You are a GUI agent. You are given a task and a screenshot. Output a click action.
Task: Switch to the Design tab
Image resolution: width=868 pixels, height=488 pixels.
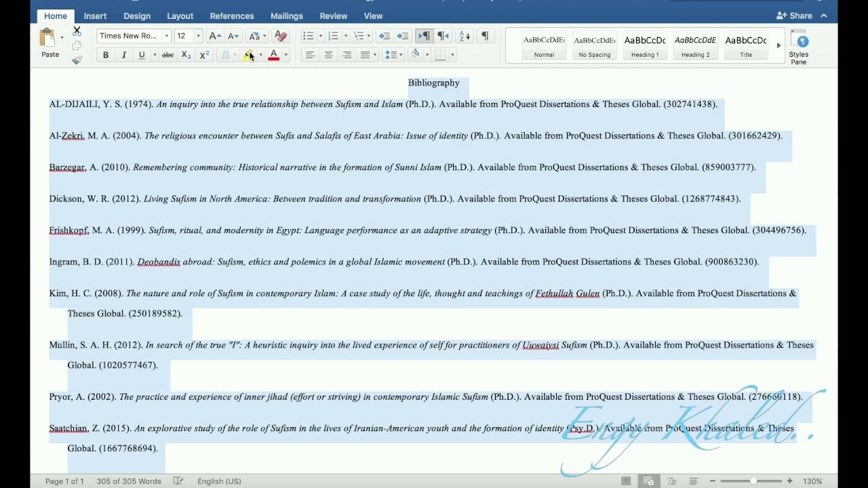137,16
